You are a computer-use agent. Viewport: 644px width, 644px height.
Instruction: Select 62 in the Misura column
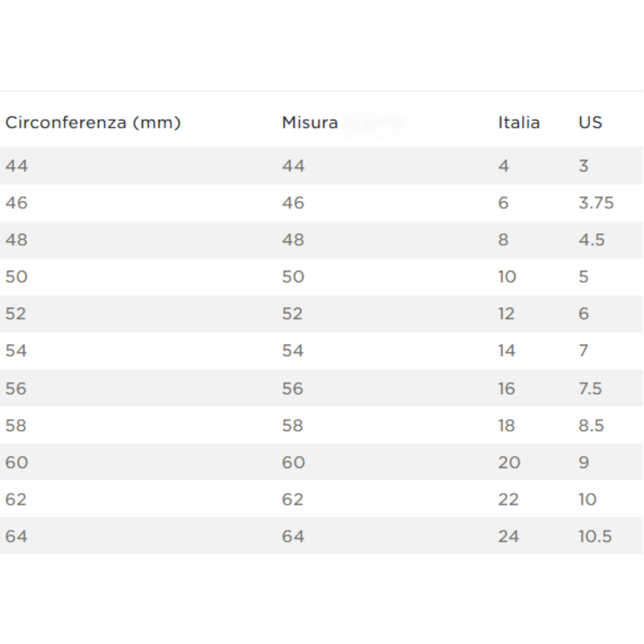(293, 500)
